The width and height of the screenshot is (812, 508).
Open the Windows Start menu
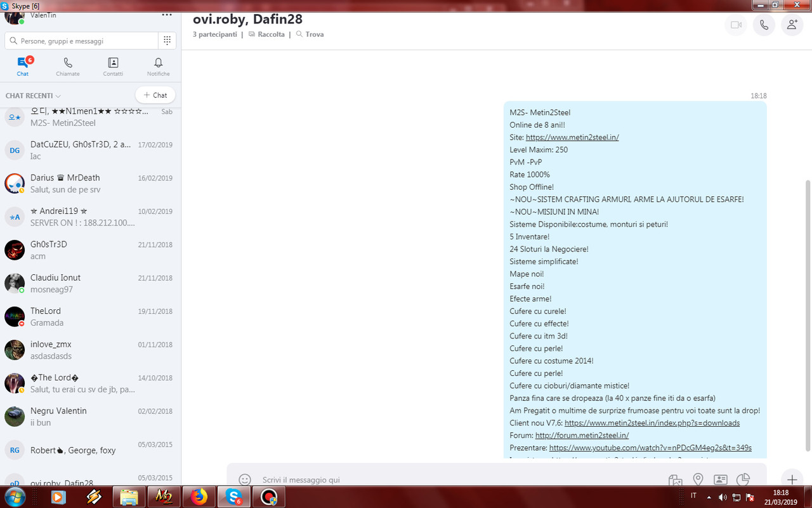point(14,497)
